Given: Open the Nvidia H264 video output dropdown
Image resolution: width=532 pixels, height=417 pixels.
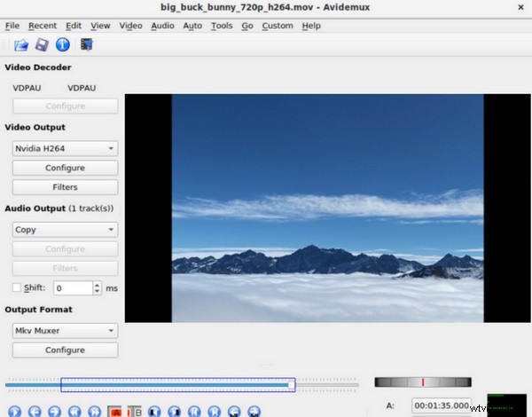Looking at the screenshot, I should point(65,148).
